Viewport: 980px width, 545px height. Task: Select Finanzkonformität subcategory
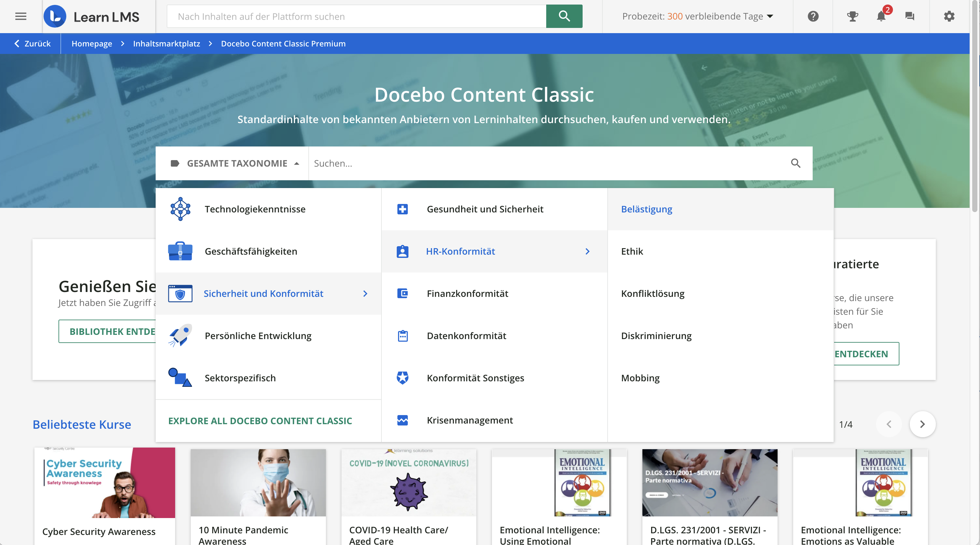pos(494,293)
